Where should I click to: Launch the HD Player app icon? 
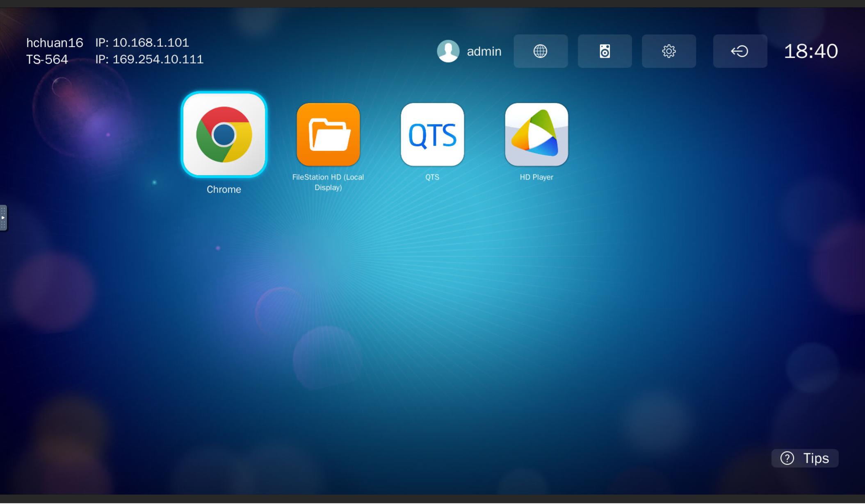pos(536,134)
